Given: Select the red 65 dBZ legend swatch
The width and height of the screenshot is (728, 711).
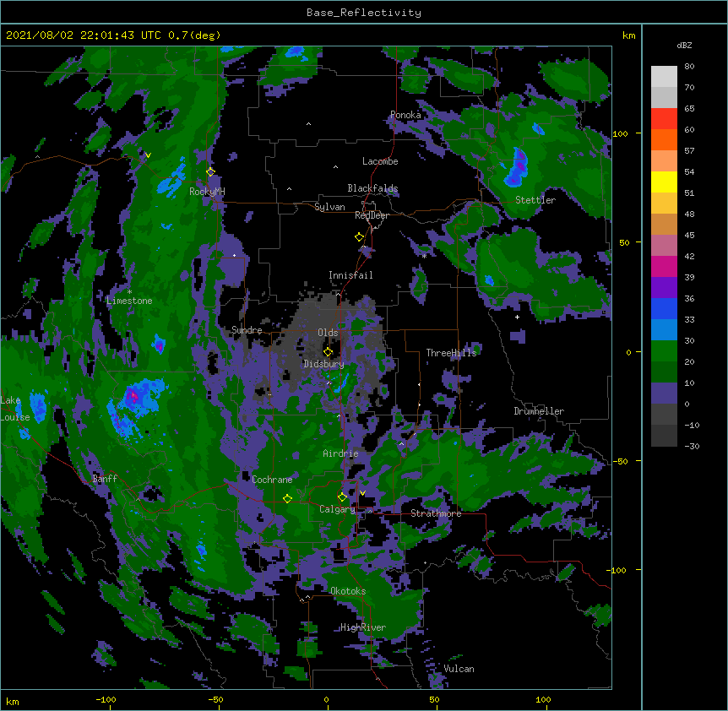Looking at the screenshot, I should (664, 119).
